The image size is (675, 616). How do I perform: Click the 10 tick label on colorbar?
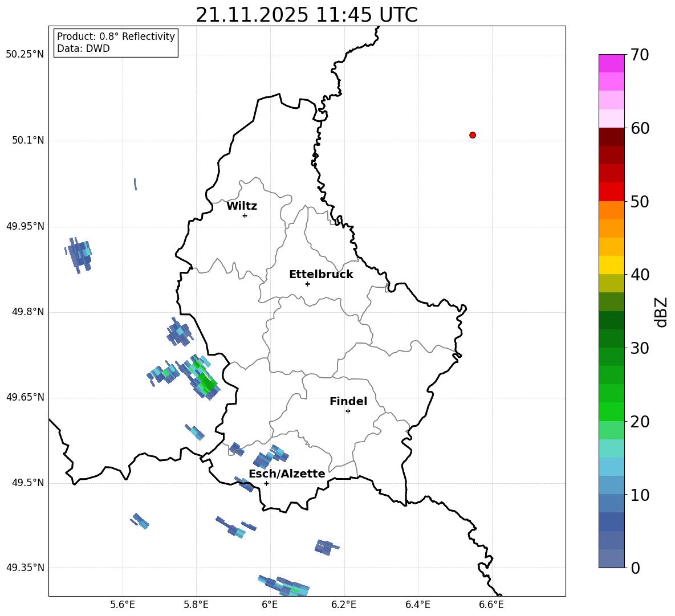coord(640,495)
